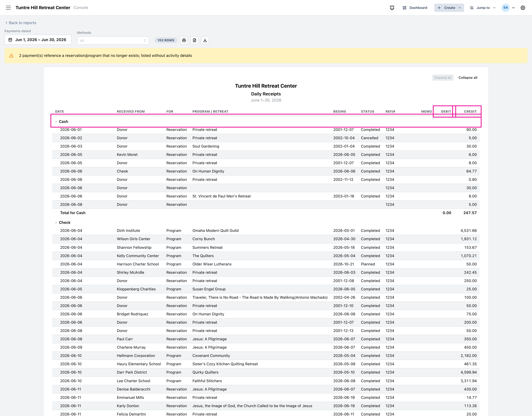Click the print report icon
Screen dimensions: 532x416
click(184, 40)
